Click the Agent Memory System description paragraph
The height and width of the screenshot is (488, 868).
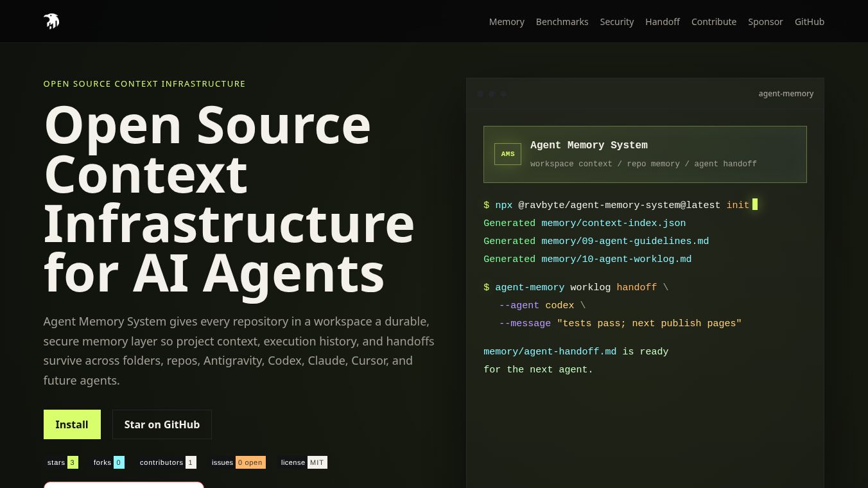(239, 351)
